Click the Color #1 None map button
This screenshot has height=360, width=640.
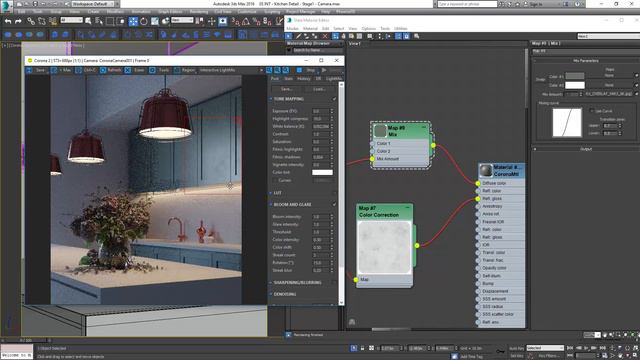609,76
